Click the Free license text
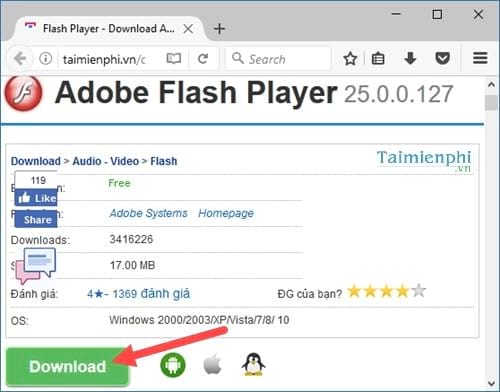The height and width of the screenshot is (392, 500). (x=119, y=183)
